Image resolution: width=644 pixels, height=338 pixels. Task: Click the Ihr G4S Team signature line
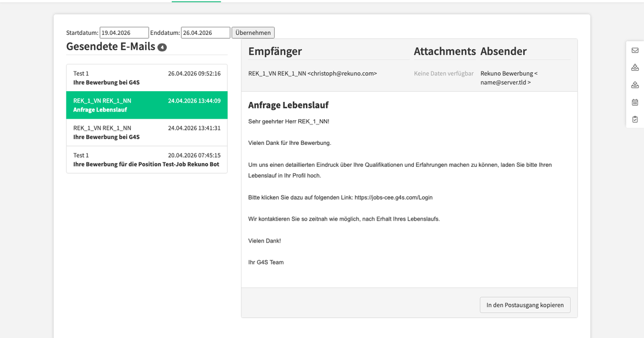click(266, 262)
